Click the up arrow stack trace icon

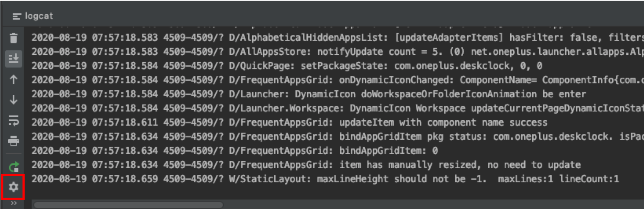click(x=14, y=80)
